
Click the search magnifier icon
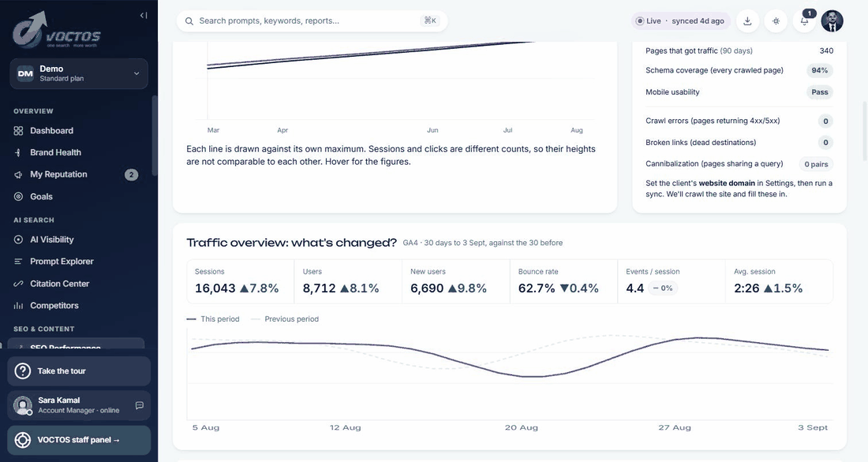pyautogui.click(x=189, y=21)
